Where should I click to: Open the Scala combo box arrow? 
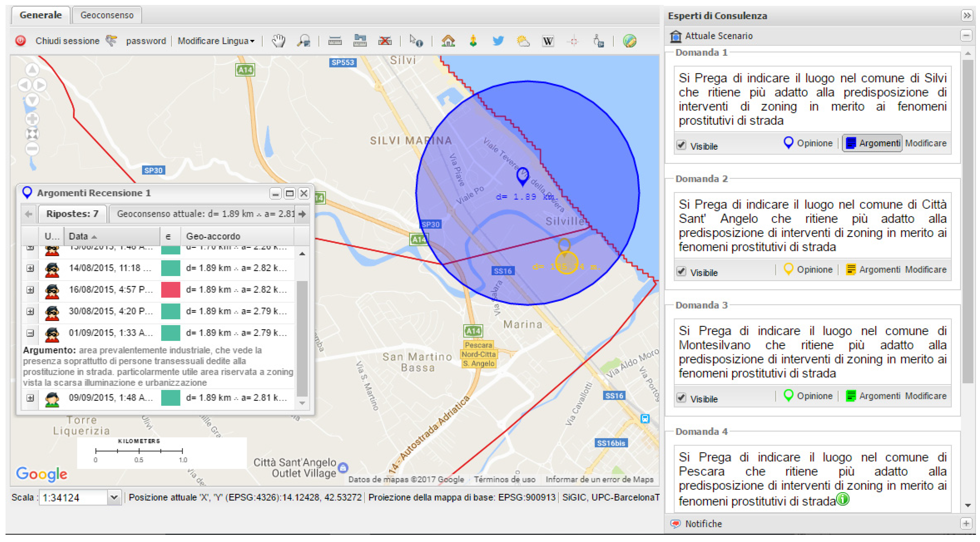pyautogui.click(x=114, y=497)
